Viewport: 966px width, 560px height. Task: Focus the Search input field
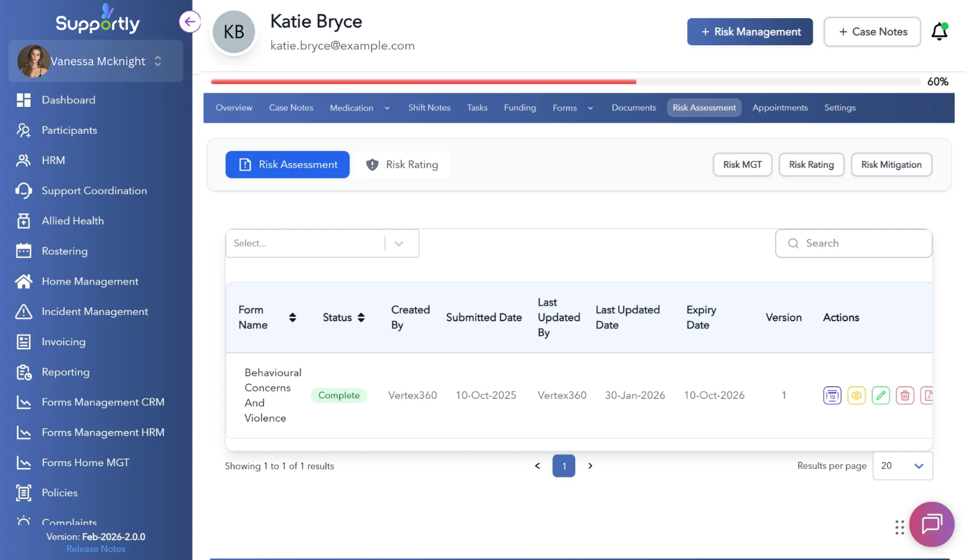coord(854,243)
